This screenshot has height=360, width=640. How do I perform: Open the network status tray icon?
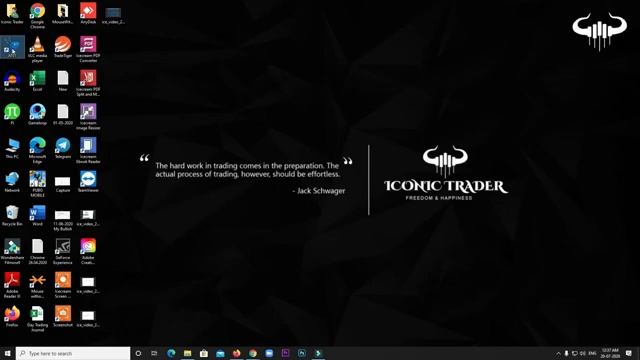pyautogui.click(x=575, y=353)
